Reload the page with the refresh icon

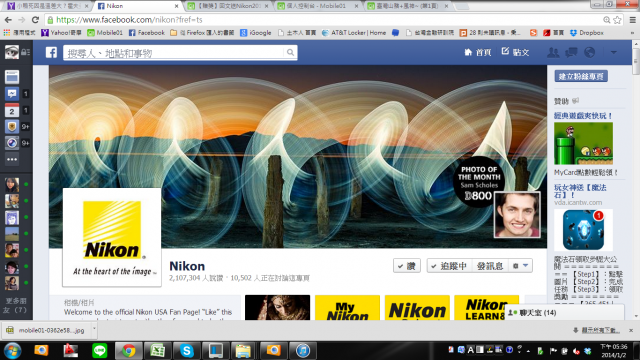point(35,20)
